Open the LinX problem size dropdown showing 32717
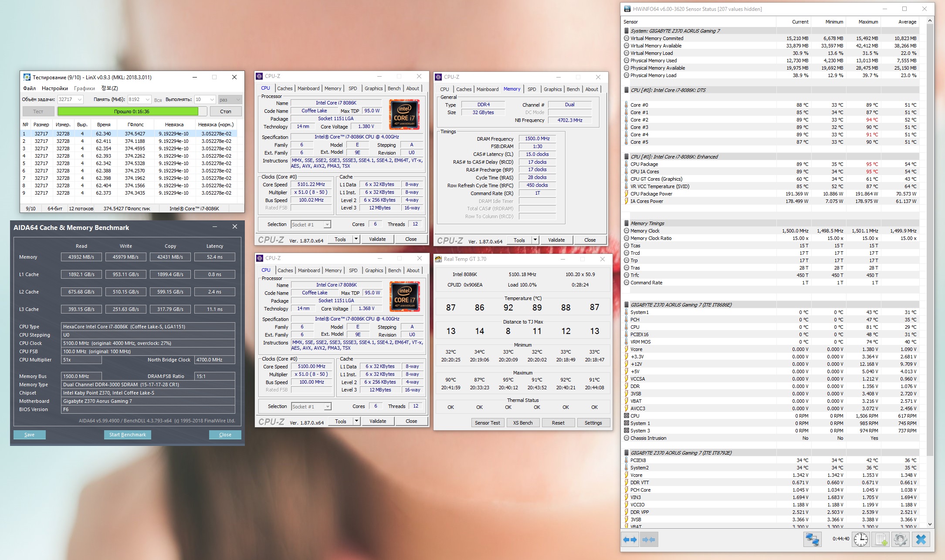 click(x=79, y=100)
